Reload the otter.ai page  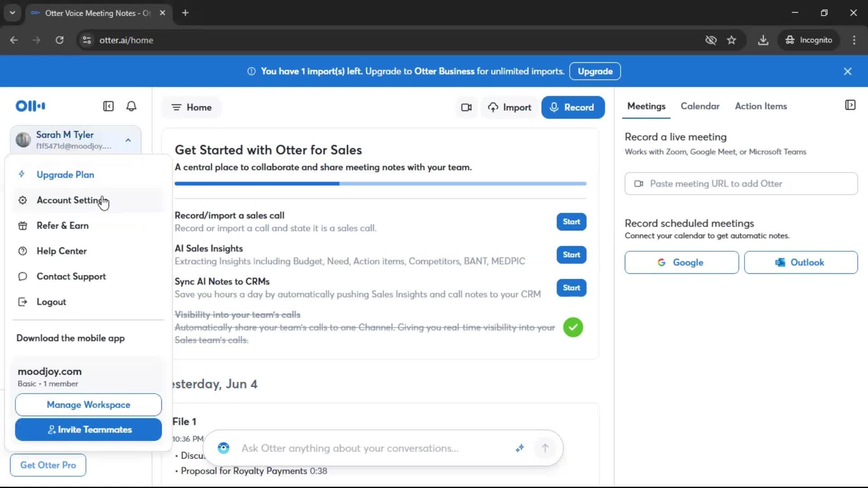(x=59, y=40)
